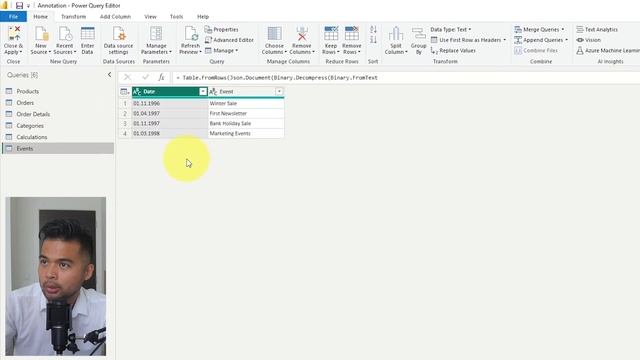Click the Refresh Preview icon
640x360 pixels.
190,34
